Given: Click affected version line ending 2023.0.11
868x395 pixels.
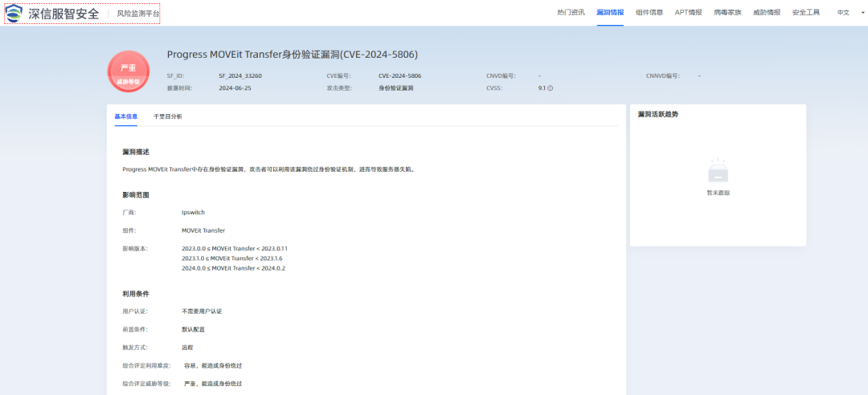Looking at the screenshot, I should click(x=235, y=248).
